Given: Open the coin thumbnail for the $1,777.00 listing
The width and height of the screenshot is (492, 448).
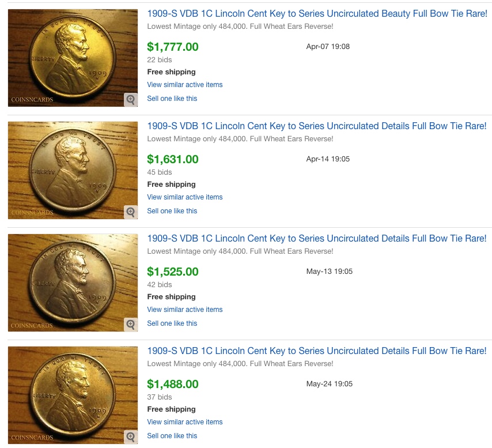Looking at the screenshot, I should coord(73,58).
